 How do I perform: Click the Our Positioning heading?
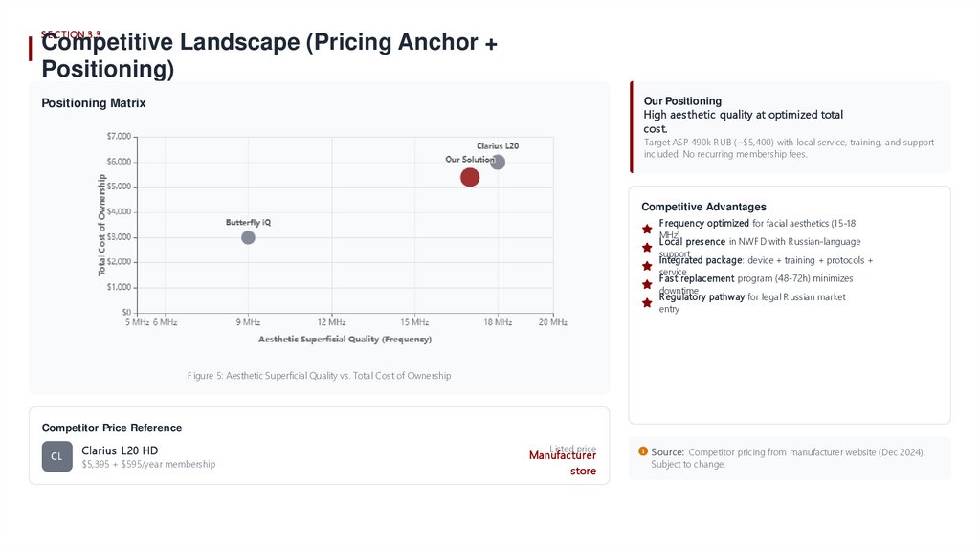click(x=682, y=100)
